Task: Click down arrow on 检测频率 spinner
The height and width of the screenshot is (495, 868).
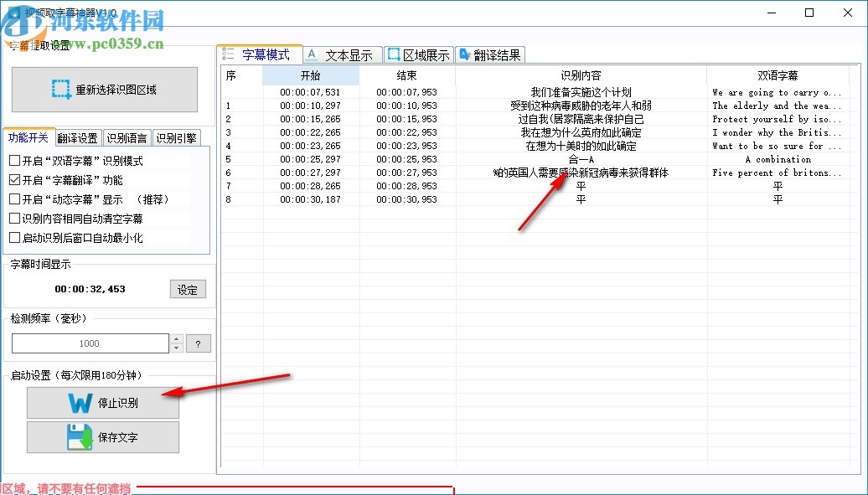Action: (x=176, y=348)
